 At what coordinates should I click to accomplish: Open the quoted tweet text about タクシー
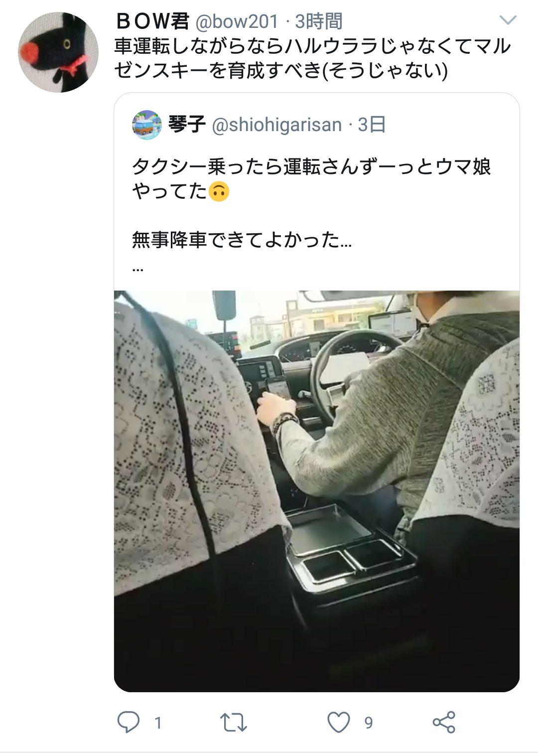pyautogui.click(x=311, y=179)
